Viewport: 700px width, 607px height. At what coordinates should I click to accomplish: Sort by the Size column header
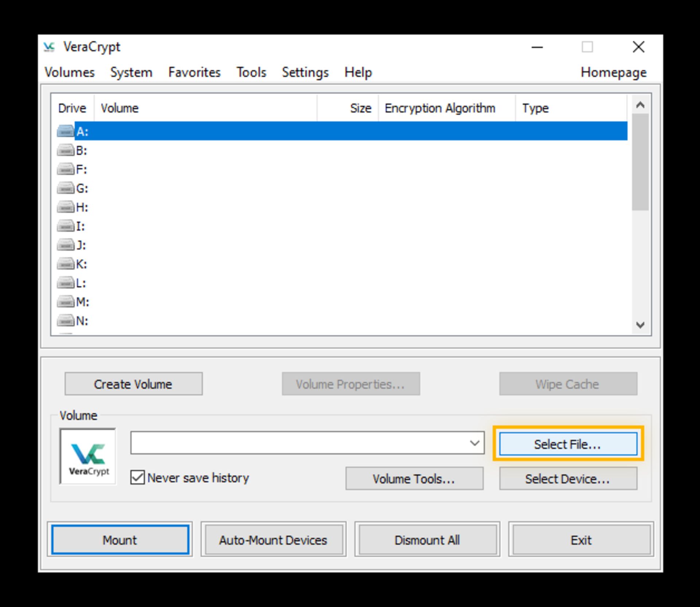pos(348,108)
